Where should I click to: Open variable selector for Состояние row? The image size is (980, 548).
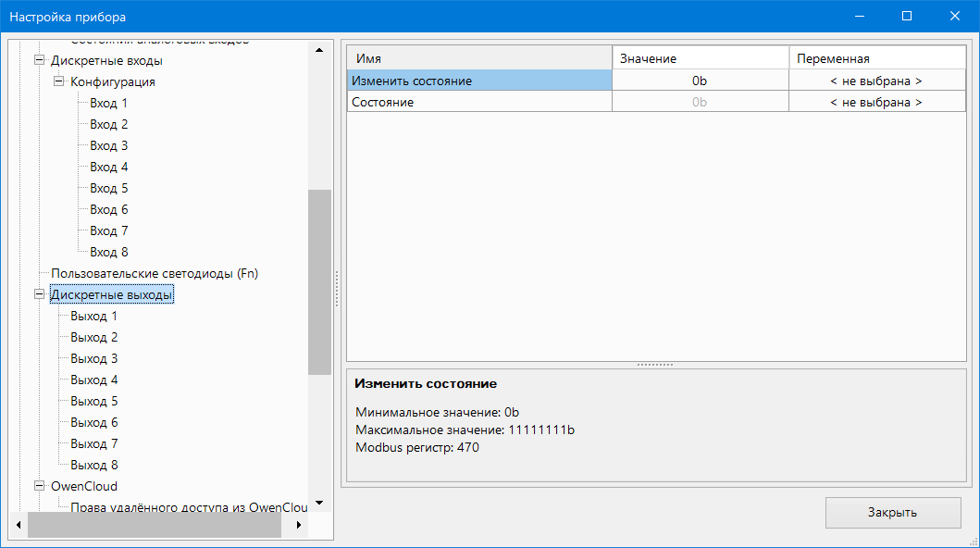pos(875,102)
